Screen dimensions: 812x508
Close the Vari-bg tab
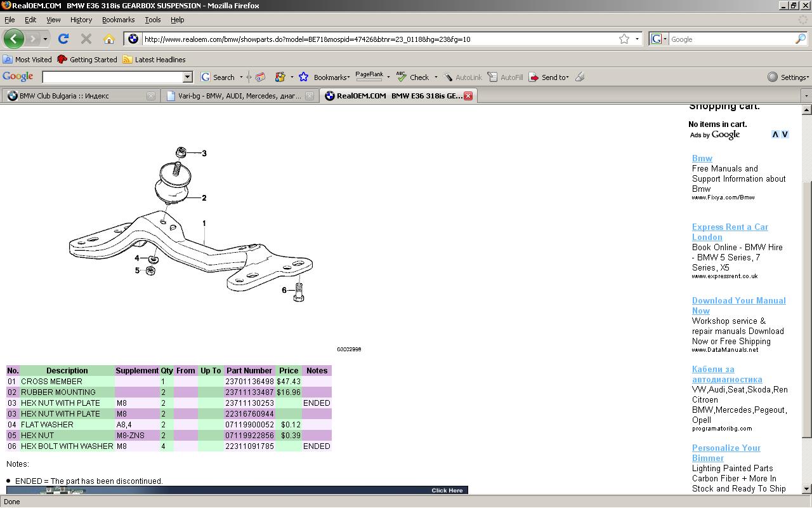point(309,96)
